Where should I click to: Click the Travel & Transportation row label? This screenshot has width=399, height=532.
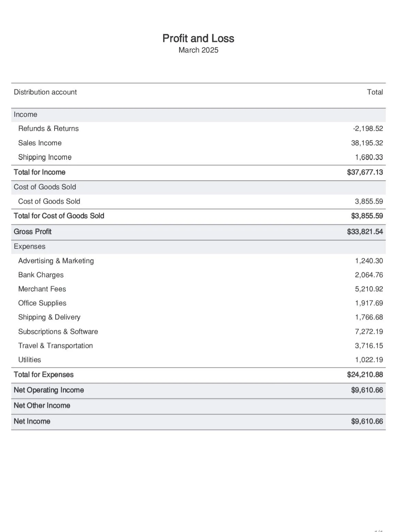(x=55, y=346)
